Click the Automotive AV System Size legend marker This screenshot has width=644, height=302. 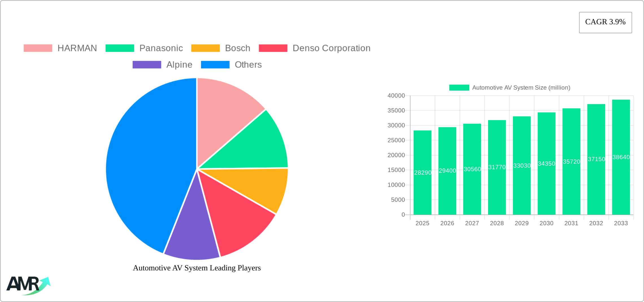[459, 88]
